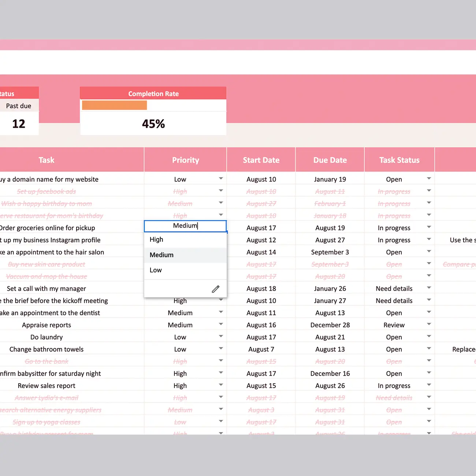Viewport: 476px width, 476px height.
Task: Open status dropdown for Do laundry row
Action: pos(429,336)
